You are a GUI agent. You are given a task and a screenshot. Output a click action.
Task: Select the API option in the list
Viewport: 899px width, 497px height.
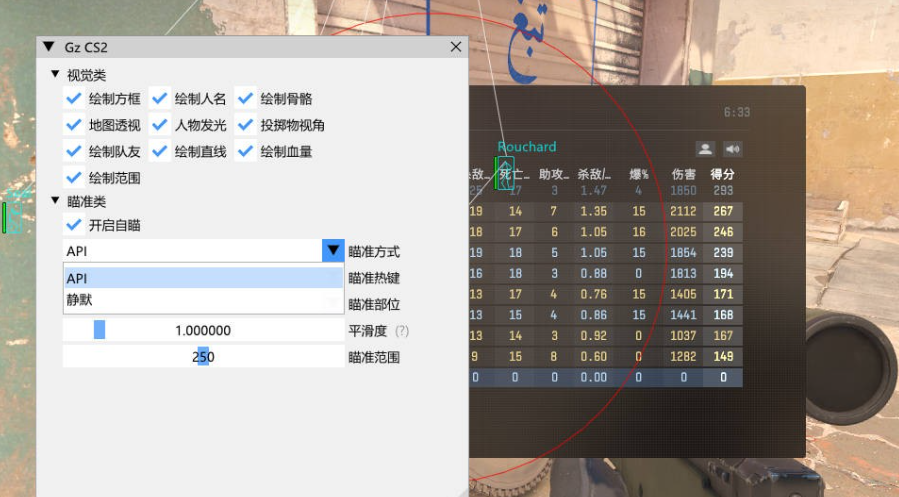[x=204, y=278]
